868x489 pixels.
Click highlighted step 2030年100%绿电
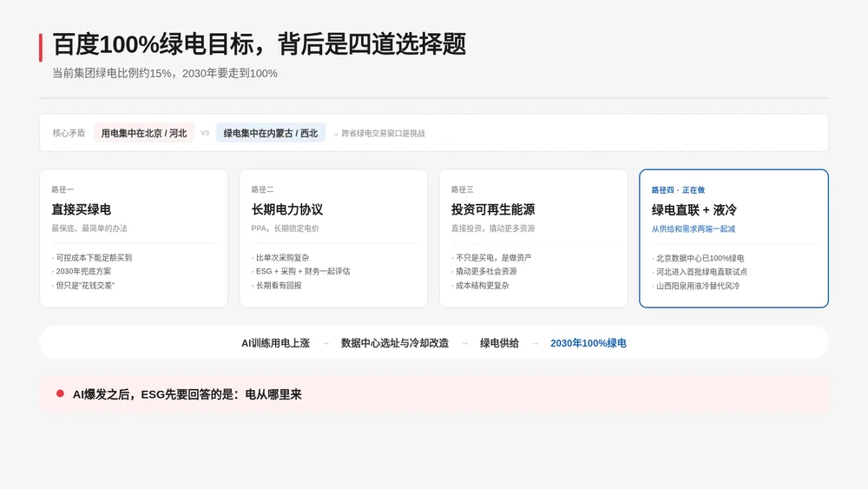tap(588, 343)
